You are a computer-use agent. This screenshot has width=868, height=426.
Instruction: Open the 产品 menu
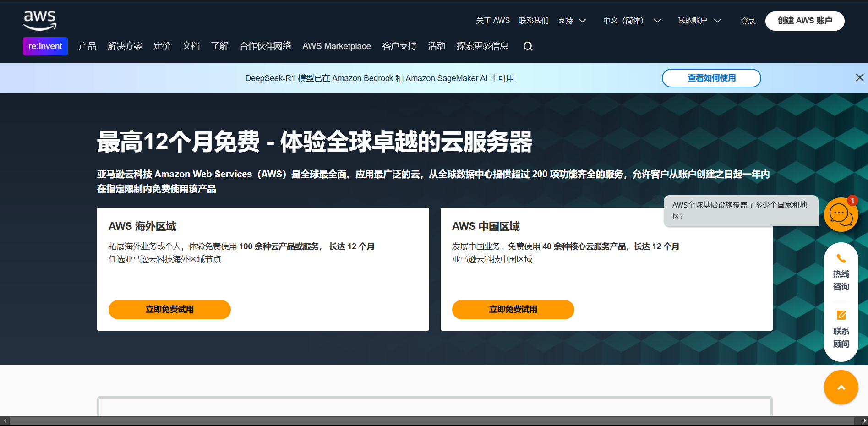(x=87, y=46)
